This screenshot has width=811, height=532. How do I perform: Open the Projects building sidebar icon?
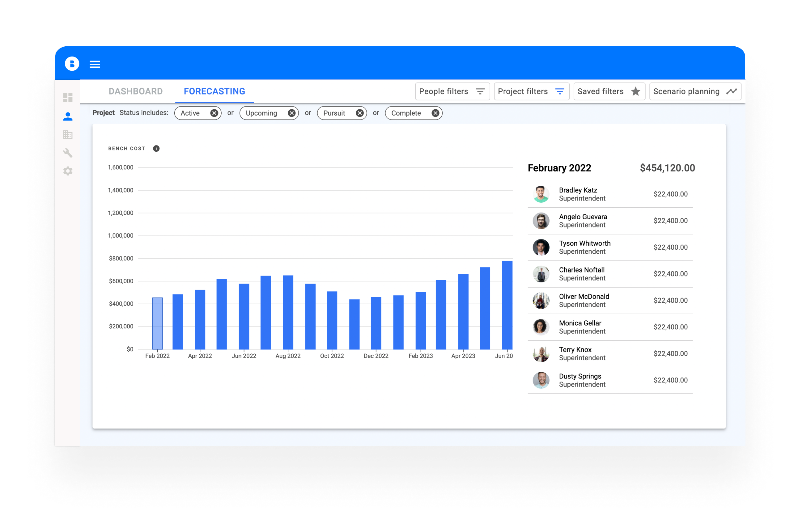click(68, 134)
